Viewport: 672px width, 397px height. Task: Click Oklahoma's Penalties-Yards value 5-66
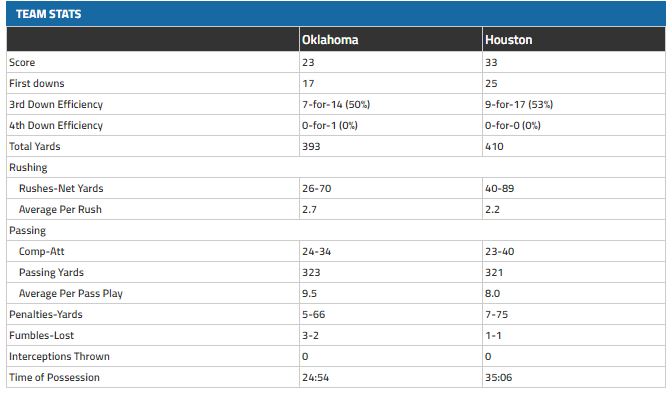pyautogui.click(x=313, y=315)
